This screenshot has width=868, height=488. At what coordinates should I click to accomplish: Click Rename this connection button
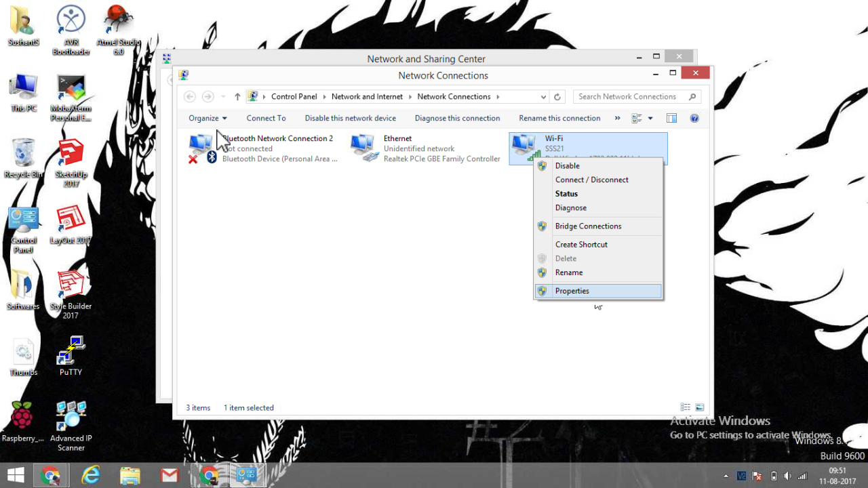click(559, 118)
